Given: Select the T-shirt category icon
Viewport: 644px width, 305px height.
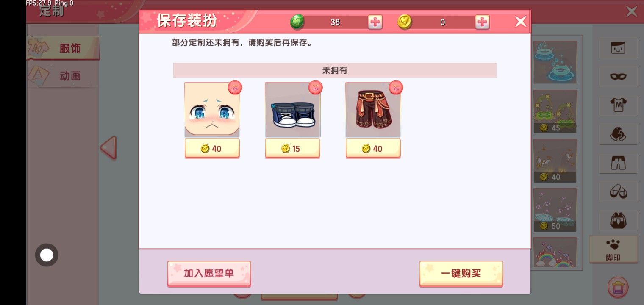Looking at the screenshot, I should pos(618,104).
